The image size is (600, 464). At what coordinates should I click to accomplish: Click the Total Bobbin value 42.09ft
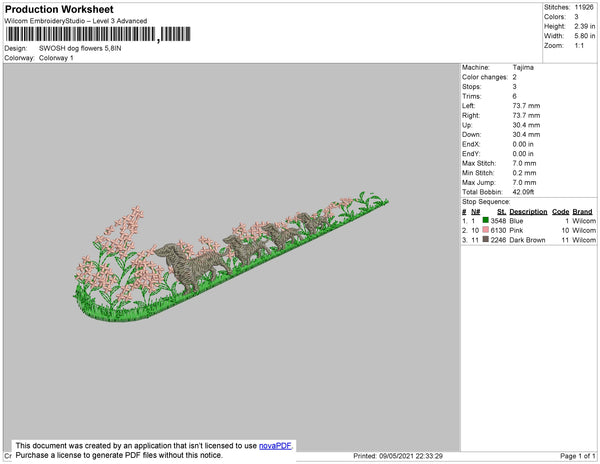pyautogui.click(x=523, y=192)
